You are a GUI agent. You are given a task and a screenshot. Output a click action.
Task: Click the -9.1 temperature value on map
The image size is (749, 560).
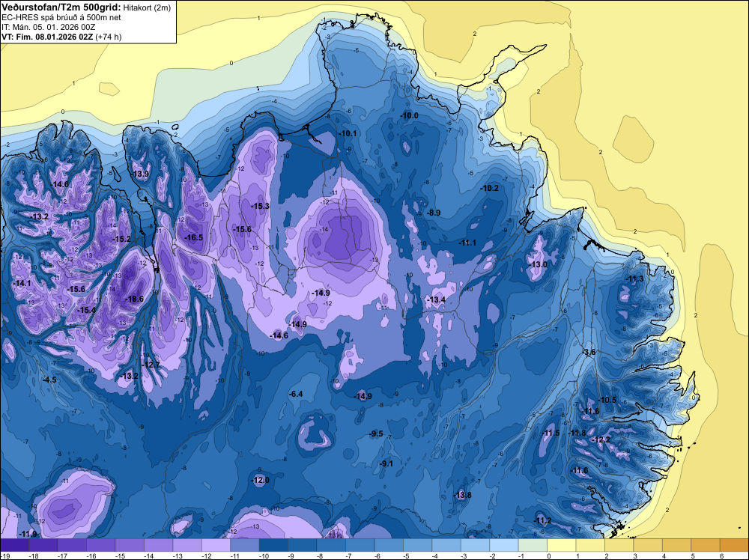tap(386, 463)
